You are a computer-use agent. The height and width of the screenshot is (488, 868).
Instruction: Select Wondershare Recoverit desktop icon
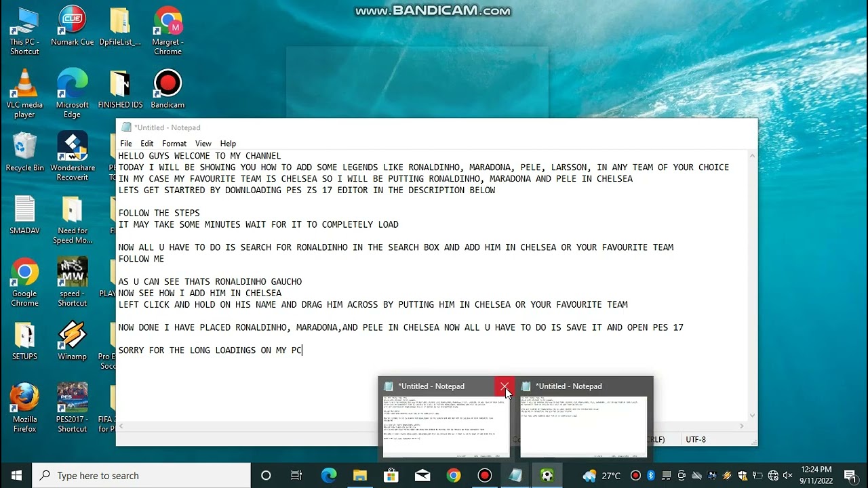[x=73, y=157]
